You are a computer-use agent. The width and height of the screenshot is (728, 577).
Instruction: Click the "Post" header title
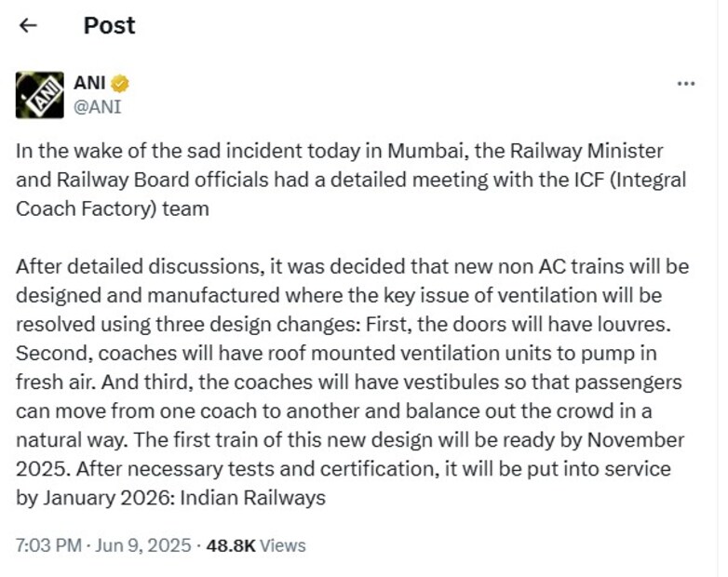tap(109, 25)
